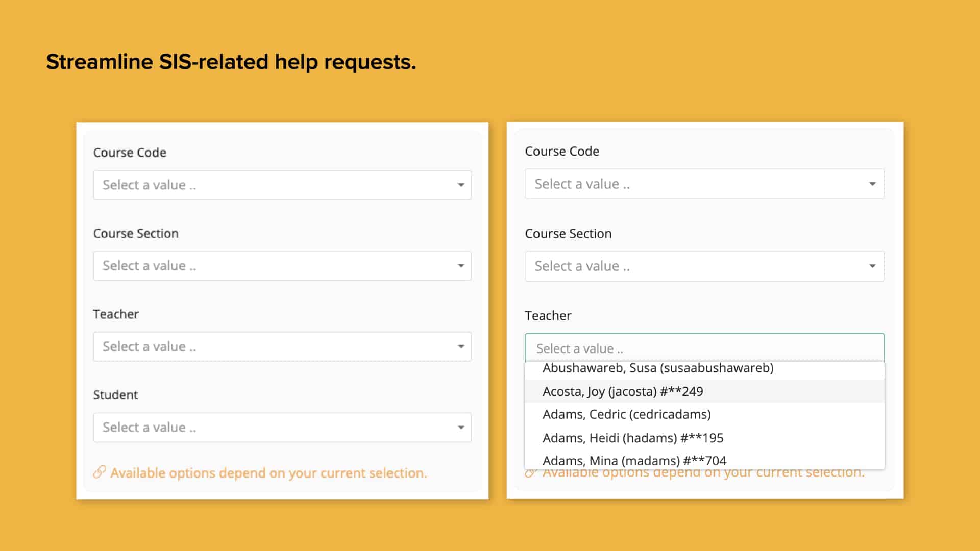Click the dropdown arrow on left Teacher field
Viewport: 980px width, 551px height.
[x=461, y=346]
